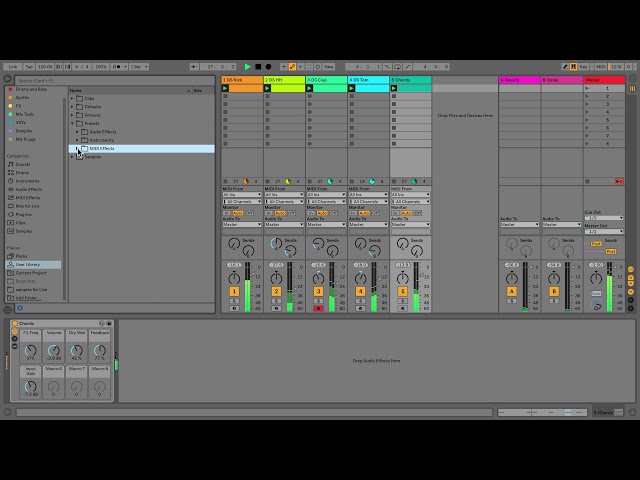Screen dimensions: 640x480
Task: Set track 5 monitor to Off
Action: tap(418, 213)
